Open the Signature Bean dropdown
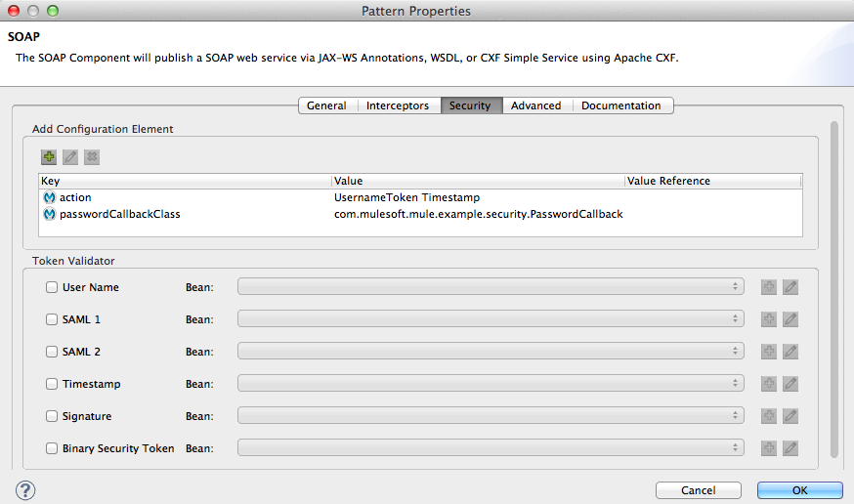Image resolution: width=854 pixels, height=504 pixels. 491,416
